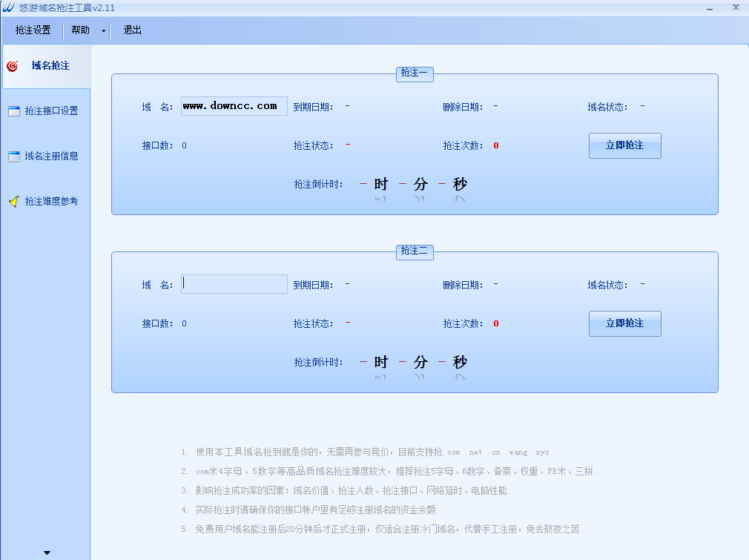Click the red 抢注次数 counter in 抢注二
Screen dimensions: 749x560
(496, 323)
